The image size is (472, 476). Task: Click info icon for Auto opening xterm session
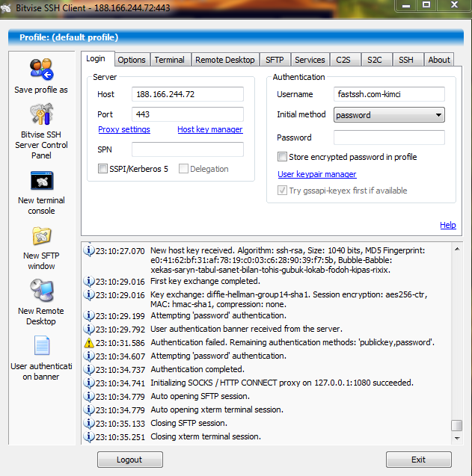(x=89, y=409)
